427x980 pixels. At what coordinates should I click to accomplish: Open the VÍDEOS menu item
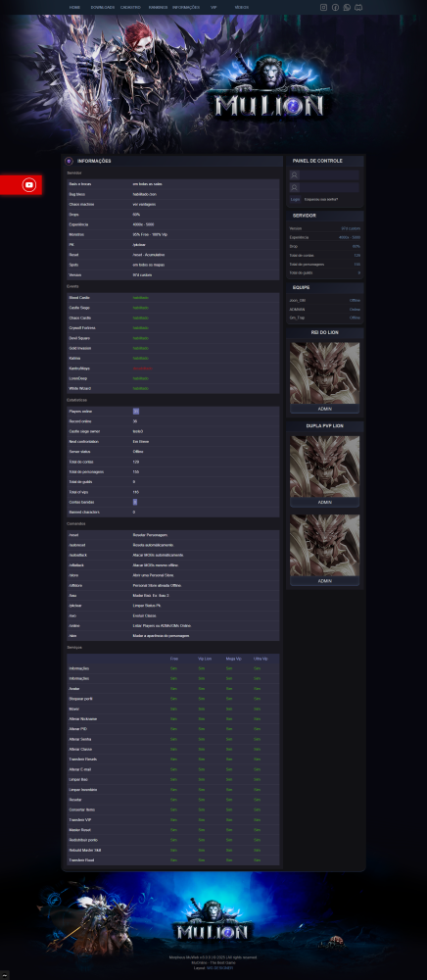tap(242, 8)
